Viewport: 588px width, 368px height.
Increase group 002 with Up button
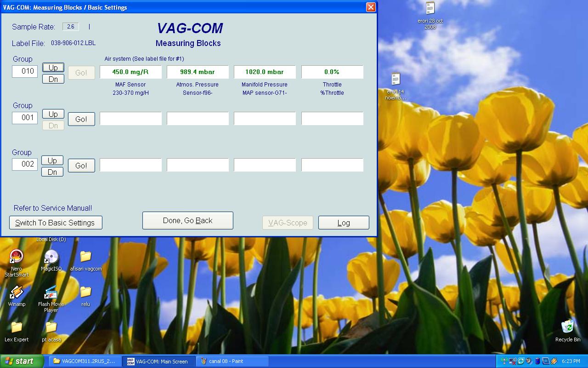(52, 161)
